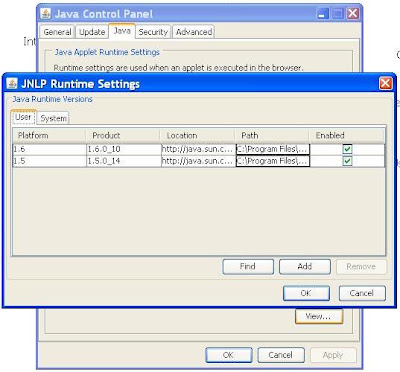Image resolution: width=400 pixels, height=372 pixels.
Task: Click Cancel in the Java Control Panel
Action: pyautogui.click(x=281, y=355)
